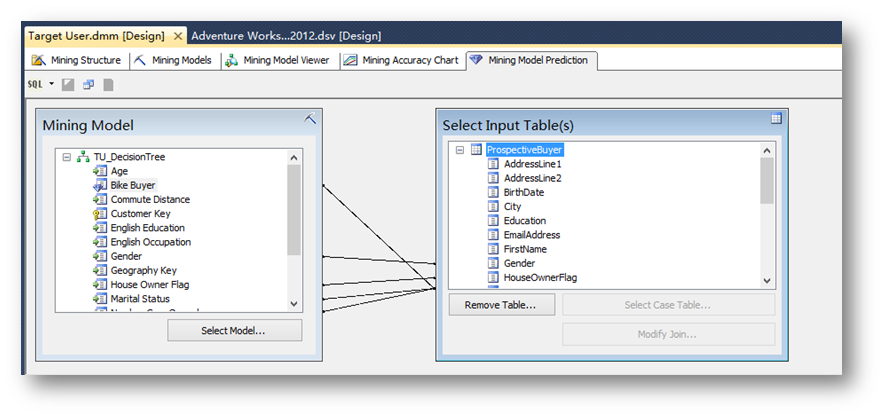
Task: Click Mining Model scrollbar thumb
Action: 294,210
